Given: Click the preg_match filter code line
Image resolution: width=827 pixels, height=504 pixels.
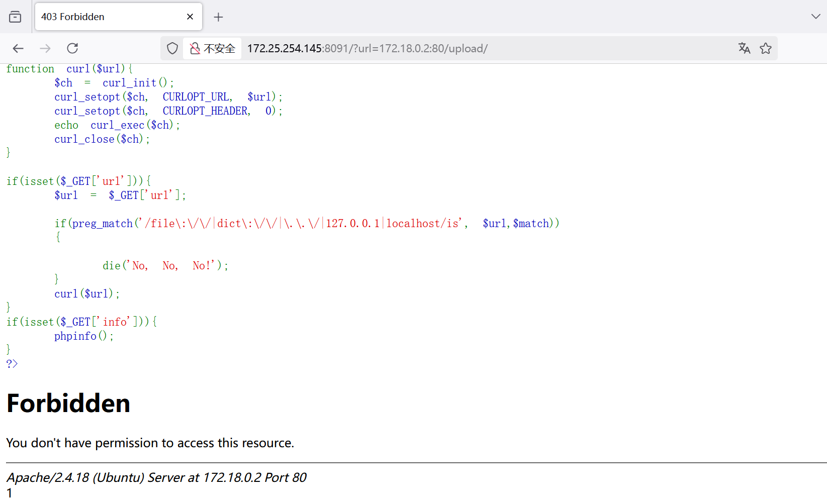Looking at the screenshot, I should pos(307,223).
